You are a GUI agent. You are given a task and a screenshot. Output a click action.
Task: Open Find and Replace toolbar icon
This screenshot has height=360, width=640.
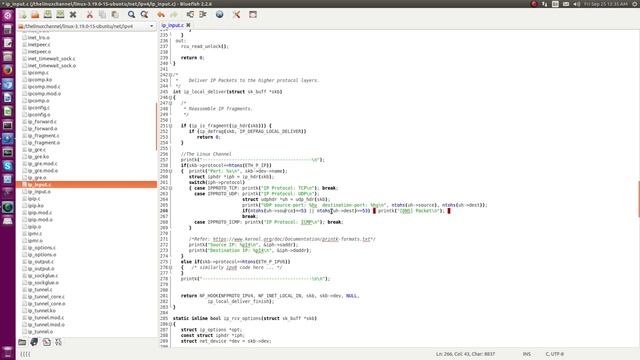[144, 15]
